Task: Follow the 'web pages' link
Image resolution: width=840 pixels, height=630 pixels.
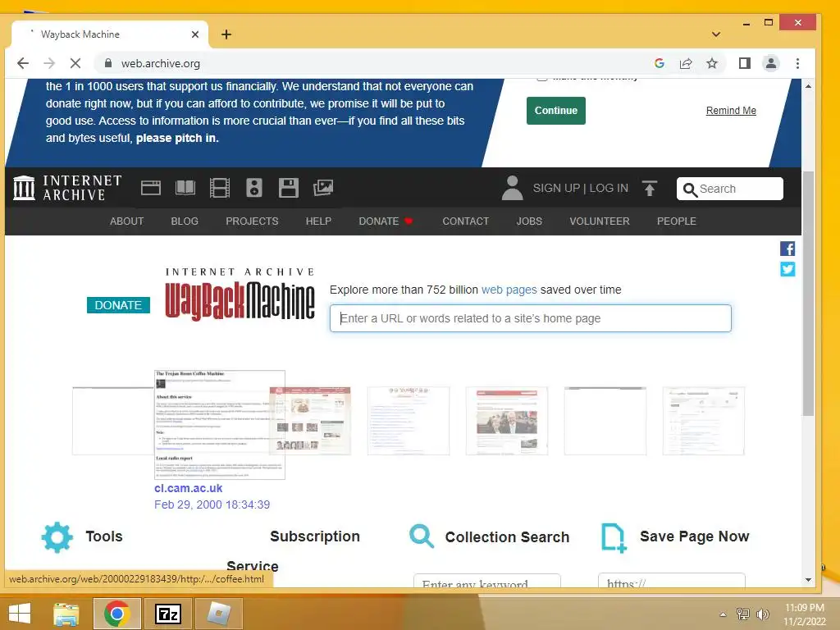Action: click(509, 290)
